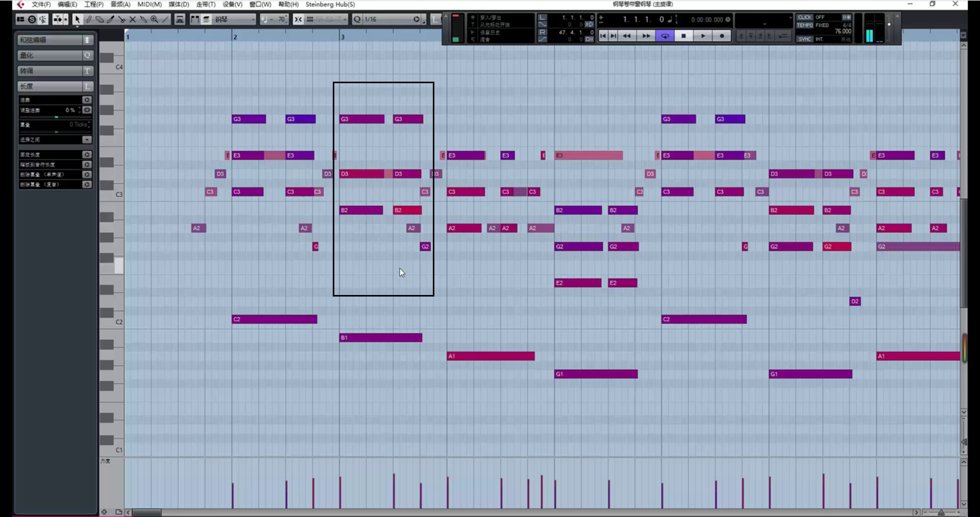Image resolution: width=980 pixels, height=517 pixels.
Task: Click the Fast Forward transport button
Action: pos(646,36)
